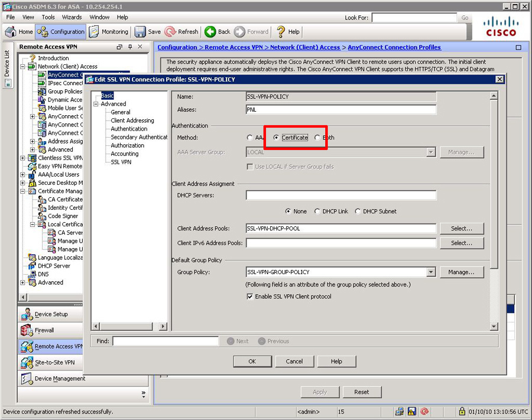The height and width of the screenshot is (420, 532).
Task: Click the DHCP Server tree icon
Action: pos(32,266)
